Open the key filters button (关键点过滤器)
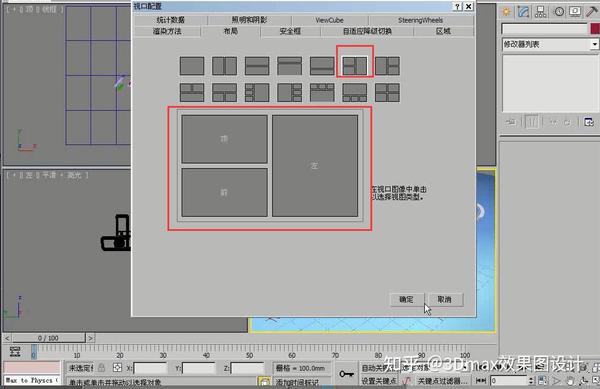The height and width of the screenshot is (389, 600). click(442, 381)
